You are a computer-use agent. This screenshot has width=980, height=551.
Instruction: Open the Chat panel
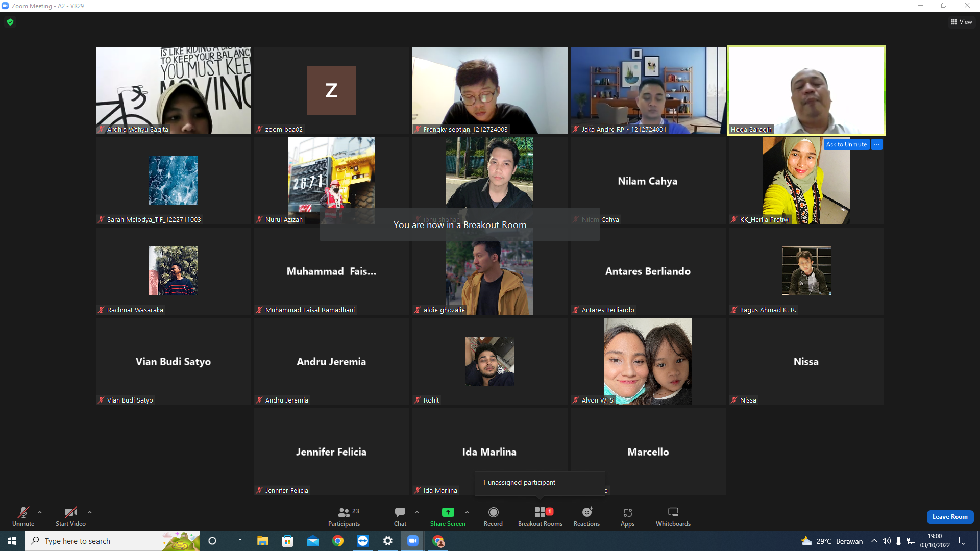tap(400, 516)
